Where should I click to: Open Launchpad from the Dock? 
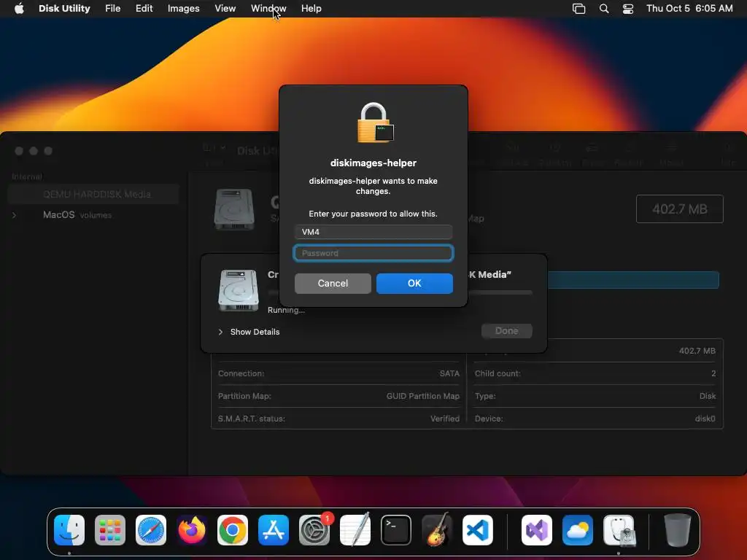110,530
